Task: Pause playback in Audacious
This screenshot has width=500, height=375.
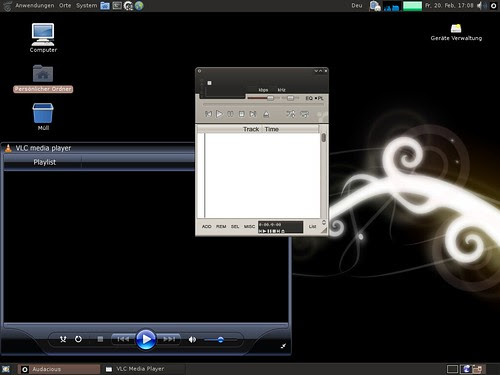Action: coord(230,114)
